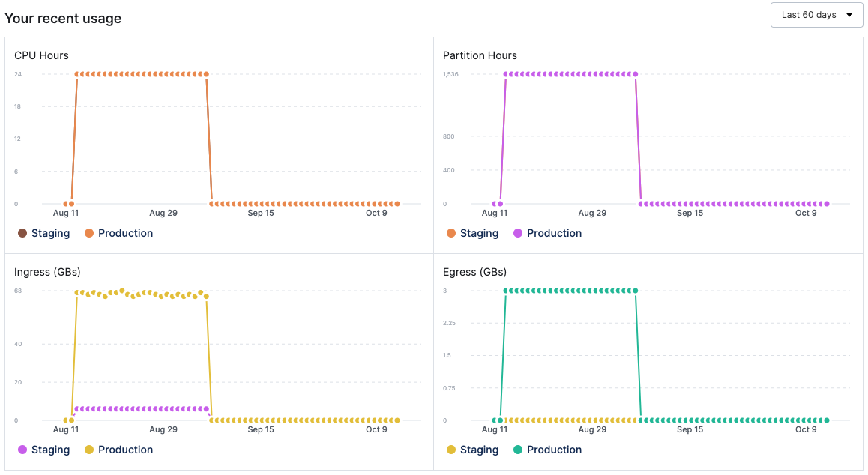Select the CPU Hours chart title
The image size is (868, 475).
(x=41, y=55)
